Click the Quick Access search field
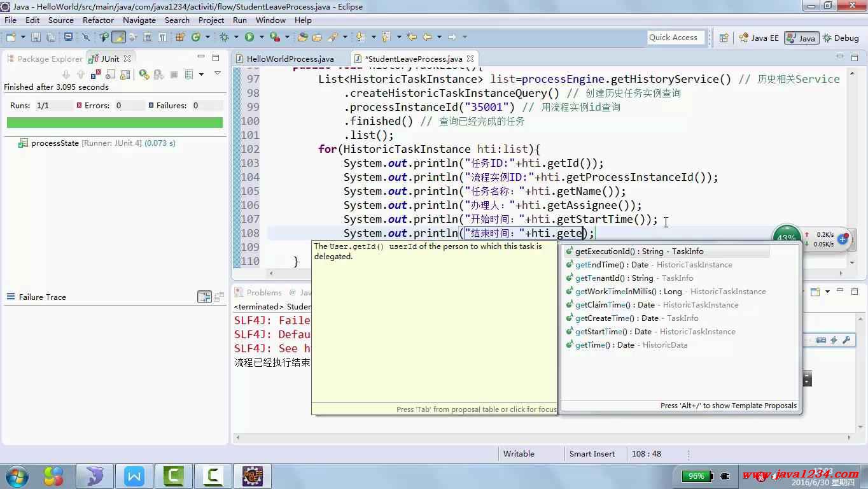Viewport: 868px width, 489px height. click(x=676, y=38)
